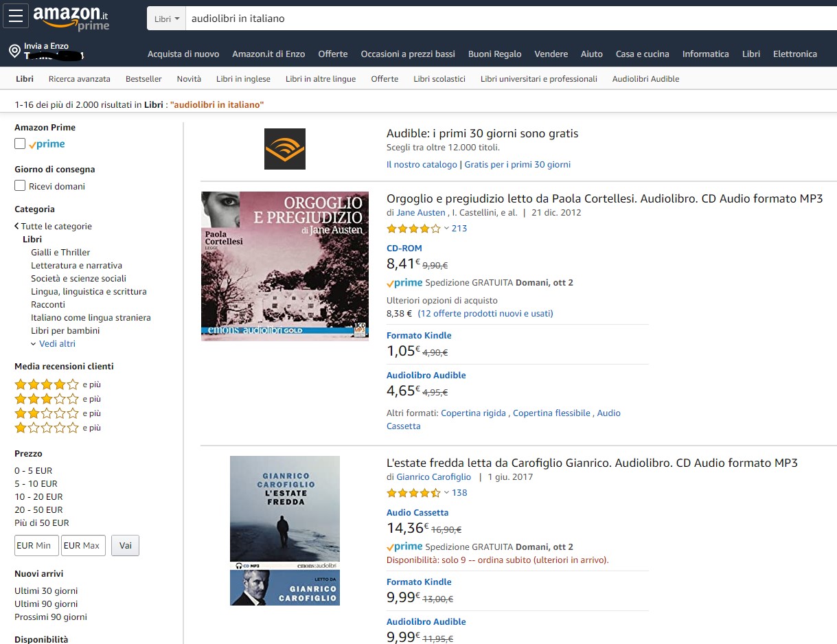The height and width of the screenshot is (644, 837).
Task: Open the 12 offerte prodotti link
Action: pos(485,314)
